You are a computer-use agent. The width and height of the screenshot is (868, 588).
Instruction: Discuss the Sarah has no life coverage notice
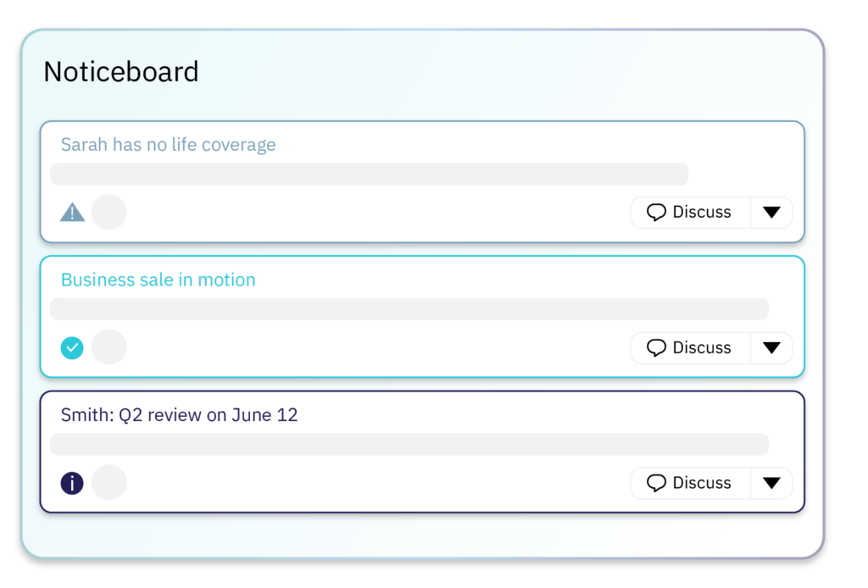coord(690,213)
